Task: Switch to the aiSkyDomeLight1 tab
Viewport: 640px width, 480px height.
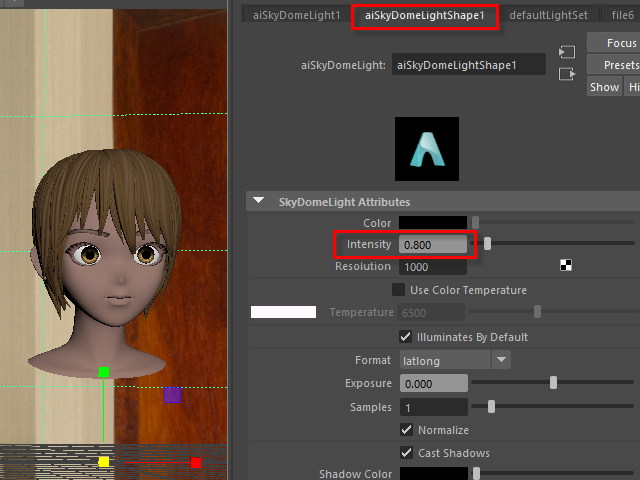Action: click(x=295, y=15)
